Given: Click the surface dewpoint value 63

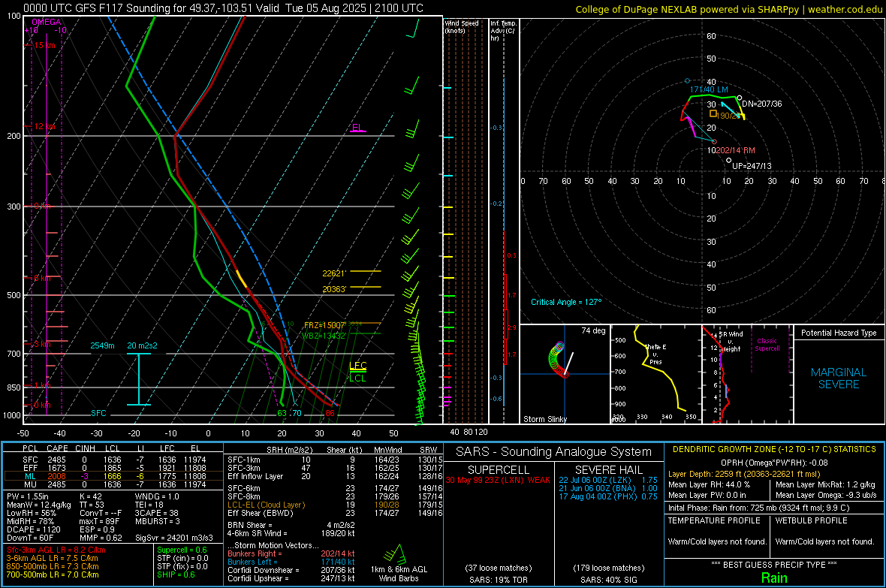Looking at the screenshot, I should click(282, 413).
